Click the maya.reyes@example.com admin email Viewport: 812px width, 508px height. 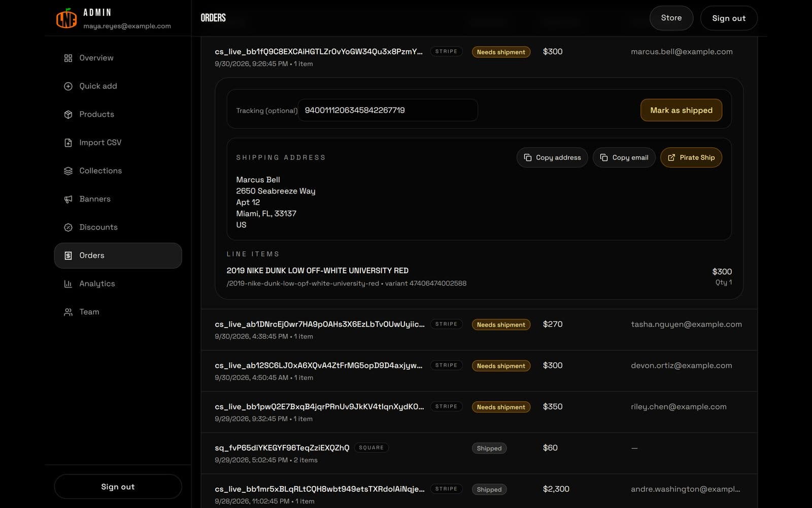coord(127,26)
